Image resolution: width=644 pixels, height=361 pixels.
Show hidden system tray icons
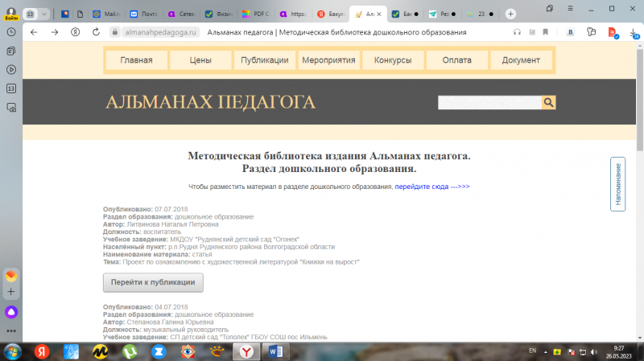point(546,352)
